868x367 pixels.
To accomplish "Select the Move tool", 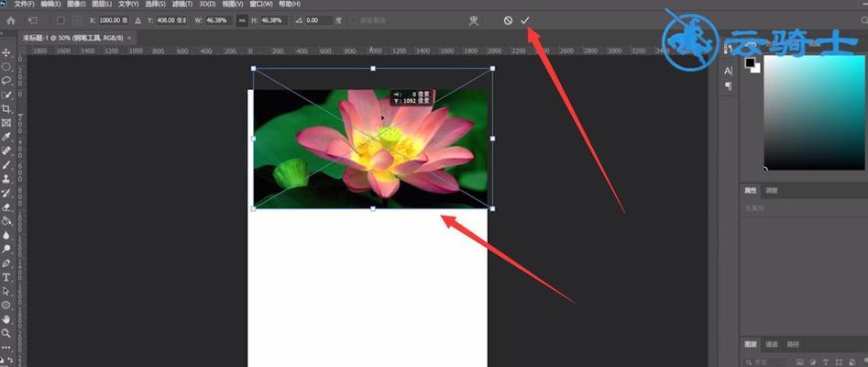I will (x=6, y=52).
